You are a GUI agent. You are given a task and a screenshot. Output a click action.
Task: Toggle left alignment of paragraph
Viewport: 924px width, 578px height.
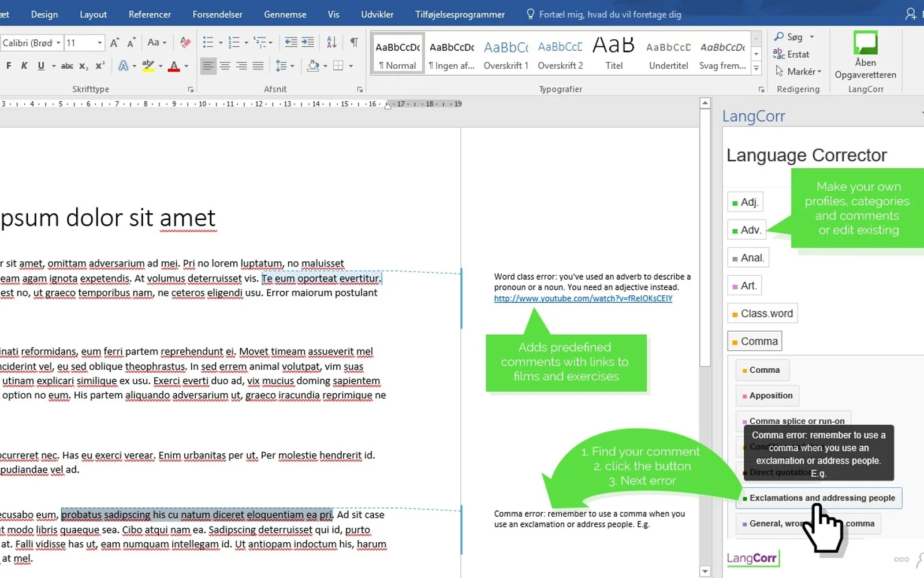click(x=208, y=66)
